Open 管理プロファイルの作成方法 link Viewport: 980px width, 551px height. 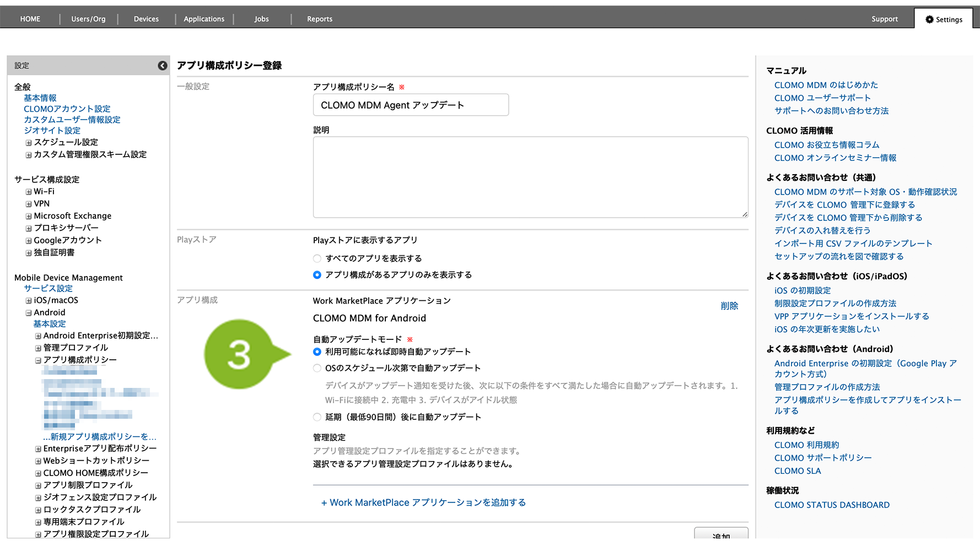pyautogui.click(x=827, y=387)
